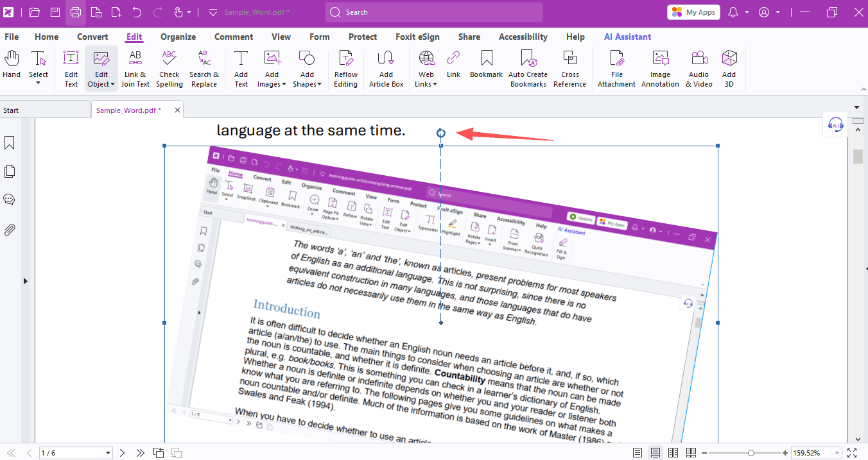Open the Pages thumbnail side panel
The height and width of the screenshot is (460, 868).
(10, 171)
